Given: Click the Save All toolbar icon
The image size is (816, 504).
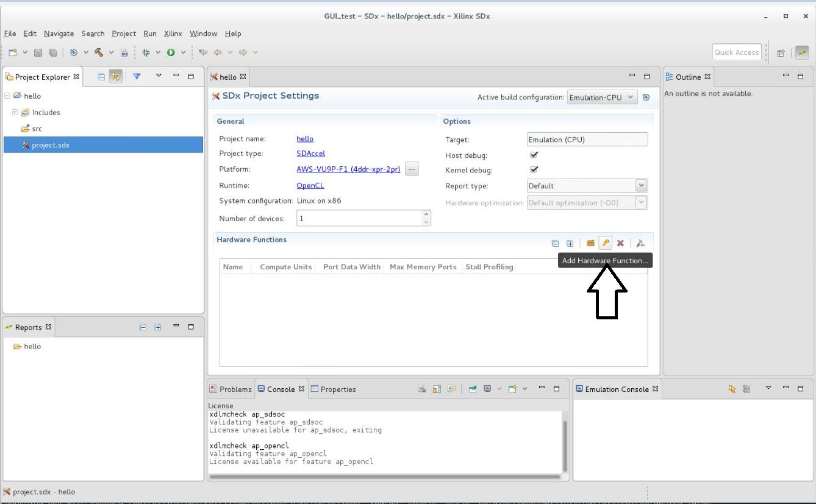Looking at the screenshot, I should [52, 52].
